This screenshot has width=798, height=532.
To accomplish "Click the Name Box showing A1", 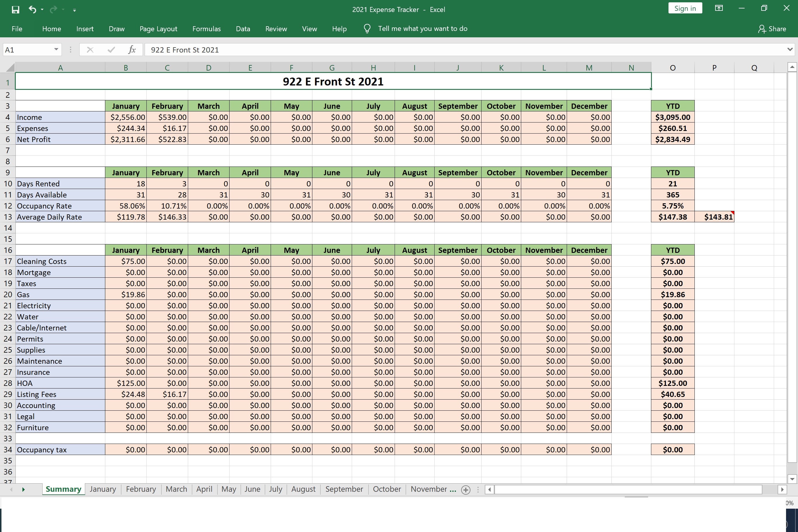I will point(28,50).
